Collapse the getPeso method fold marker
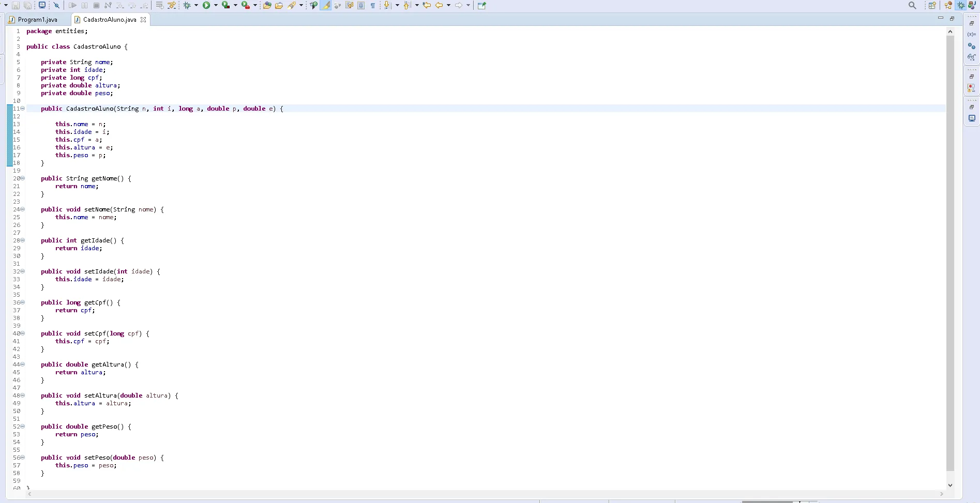 pos(23,426)
